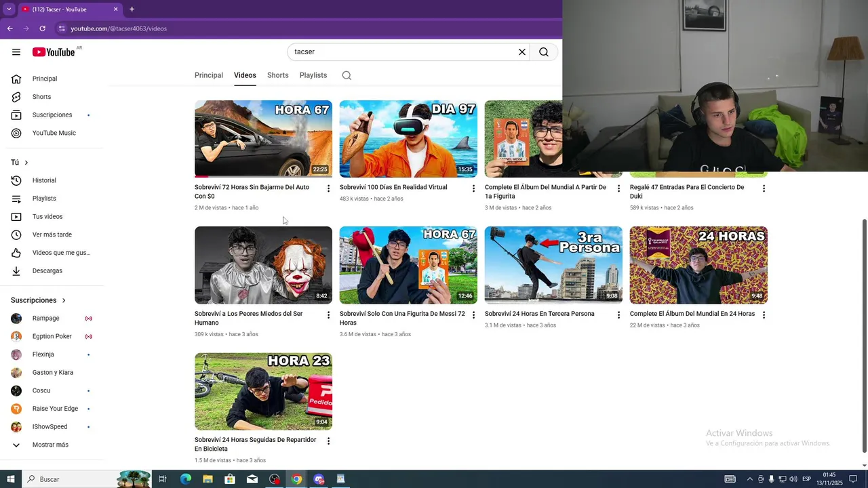Screen dimensions: 868x488
Task: Show hidden system tray icons arrow
Action: point(749,479)
